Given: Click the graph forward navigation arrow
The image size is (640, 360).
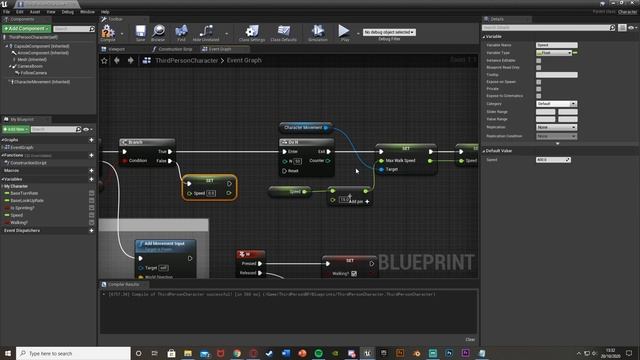Looking at the screenshot, I should click(131, 60).
